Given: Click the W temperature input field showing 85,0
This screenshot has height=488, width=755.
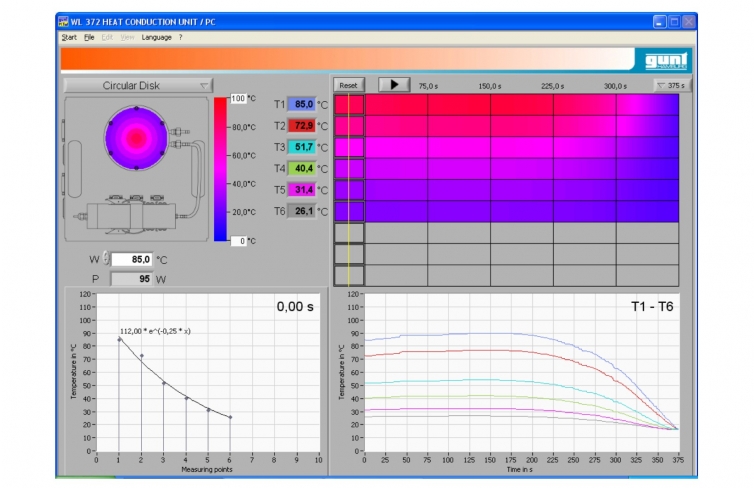Looking at the screenshot, I should 131,260.
